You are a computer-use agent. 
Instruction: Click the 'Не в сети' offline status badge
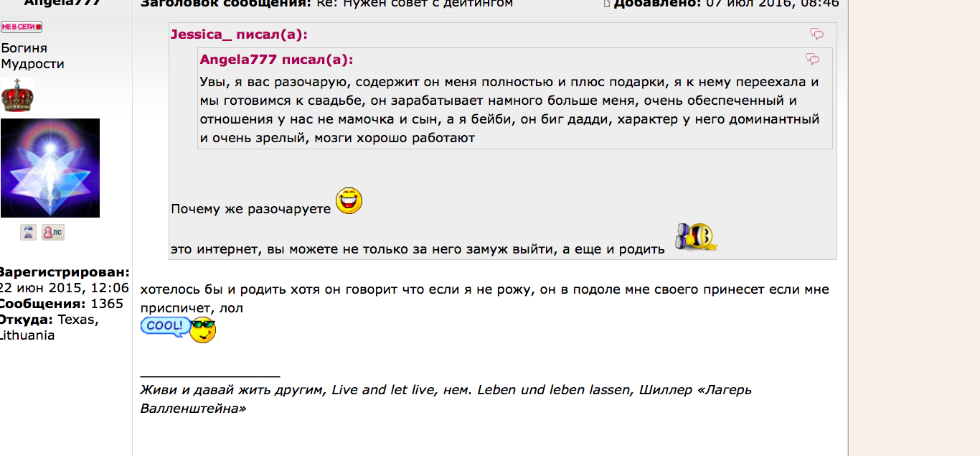tap(22, 27)
